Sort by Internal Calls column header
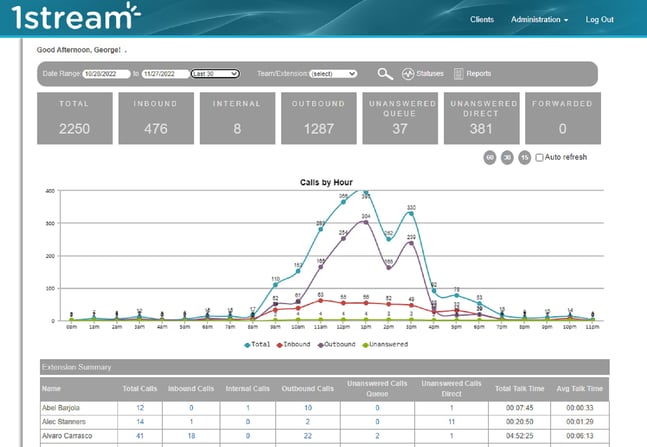647x447 pixels. coord(247,389)
